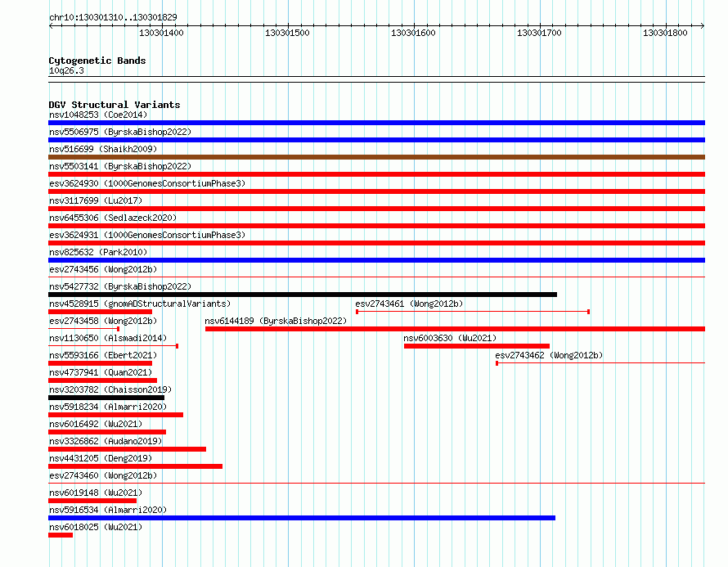This screenshot has height=567, width=728.
Task: Click the 130301800 ruler tick
Action: pyautogui.click(x=665, y=33)
